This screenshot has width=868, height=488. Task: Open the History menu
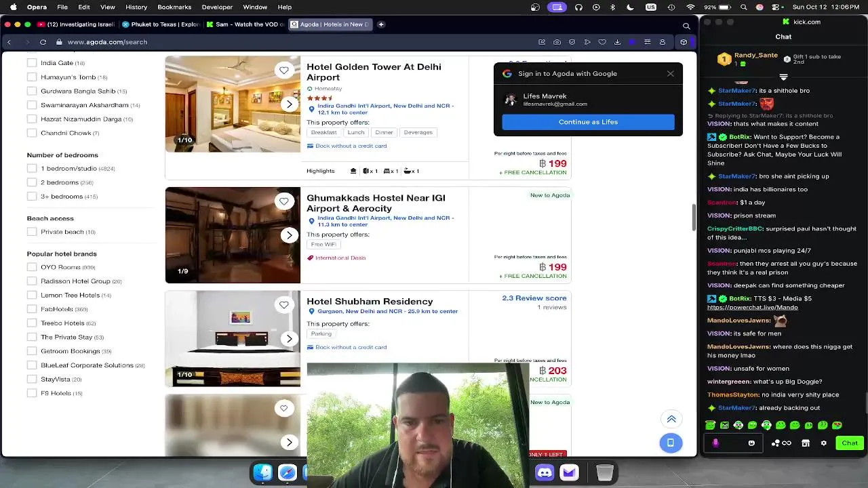click(x=136, y=7)
